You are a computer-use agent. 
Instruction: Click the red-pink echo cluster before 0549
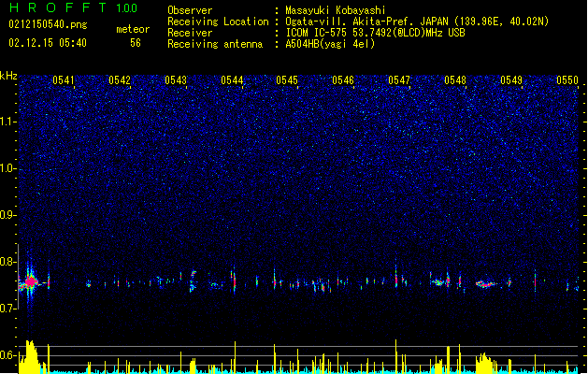click(x=485, y=284)
